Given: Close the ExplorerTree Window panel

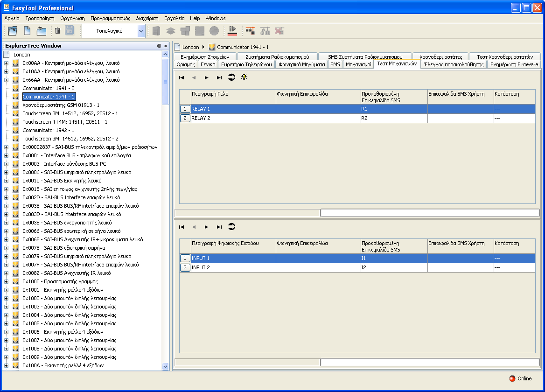Looking at the screenshot, I should 166,46.
